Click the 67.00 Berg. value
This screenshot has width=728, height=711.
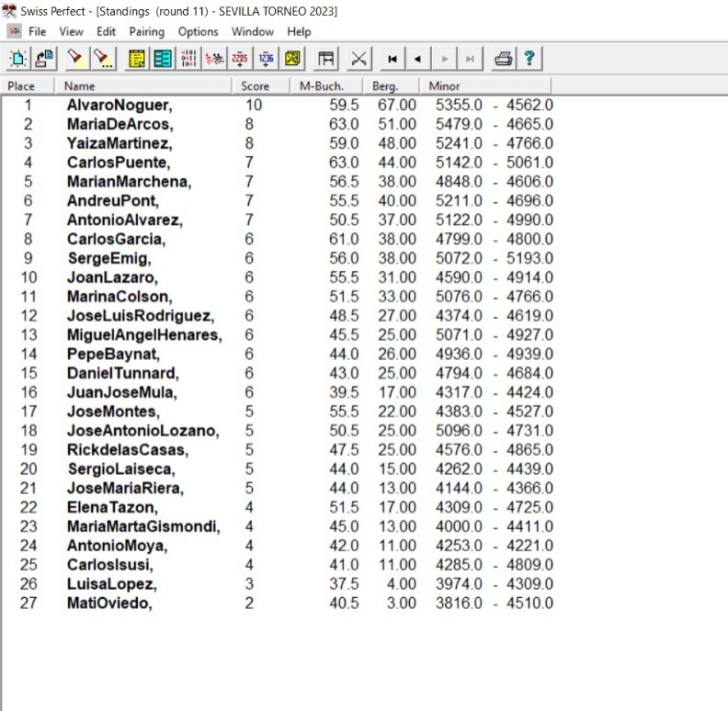[397, 105]
